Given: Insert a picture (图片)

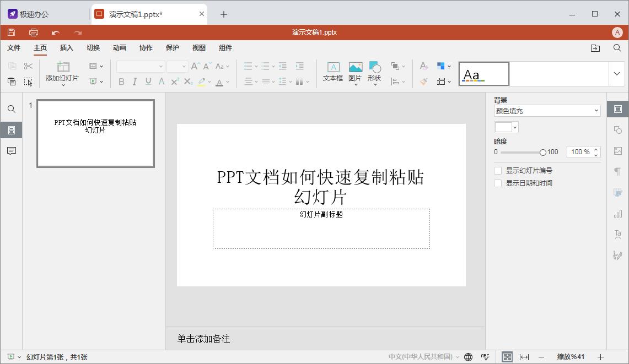Looking at the screenshot, I should tap(356, 72).
